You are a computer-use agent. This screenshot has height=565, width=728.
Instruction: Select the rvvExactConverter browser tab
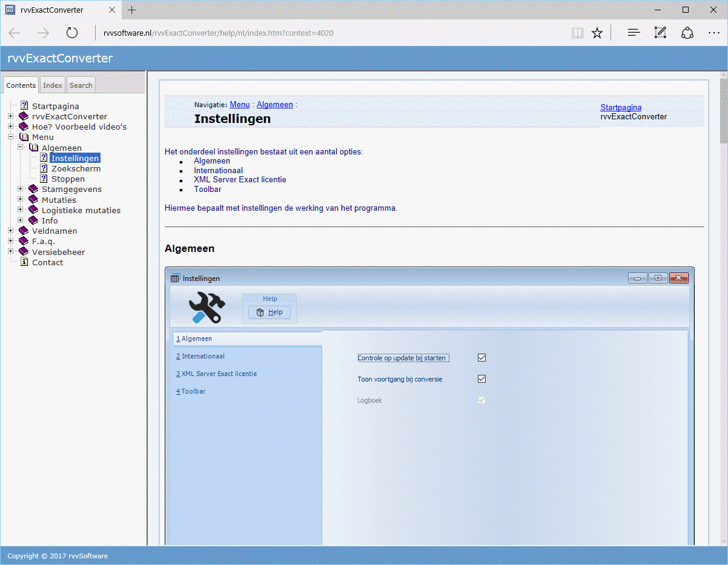click(61, 10)
